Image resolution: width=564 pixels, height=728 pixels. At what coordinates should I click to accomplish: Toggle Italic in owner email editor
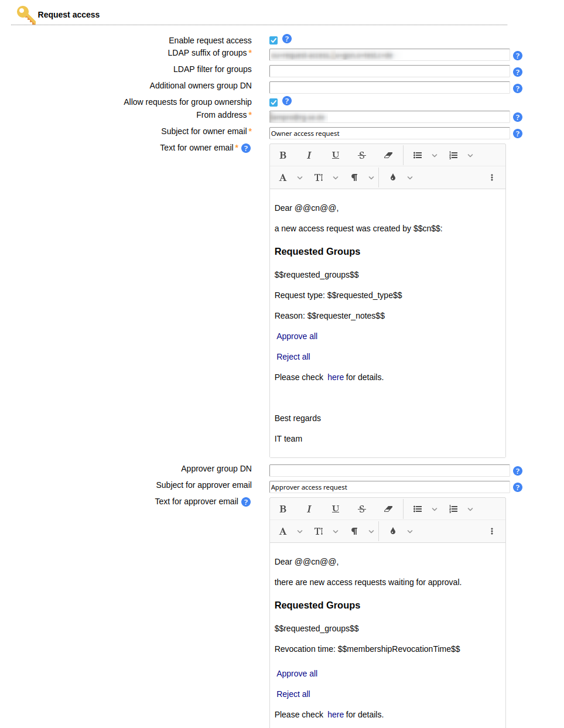coord(309,155)
